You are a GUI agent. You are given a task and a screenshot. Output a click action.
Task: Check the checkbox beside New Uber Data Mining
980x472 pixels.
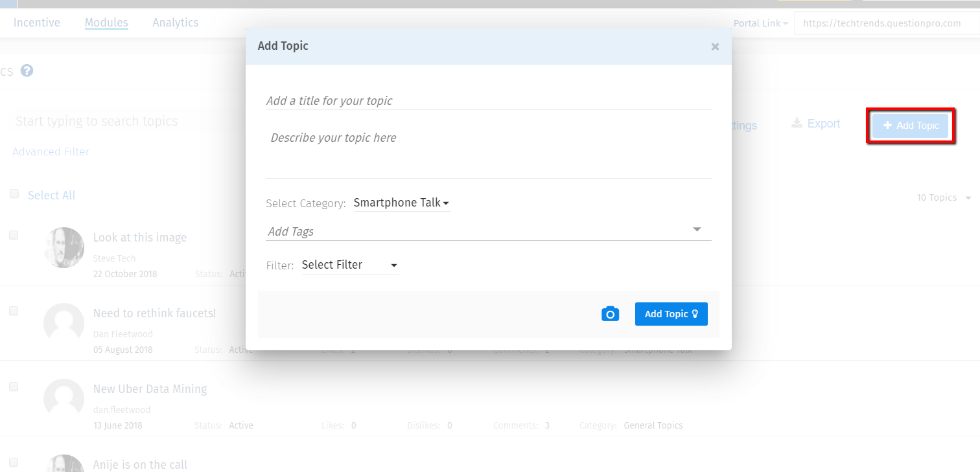click(14, 387)
